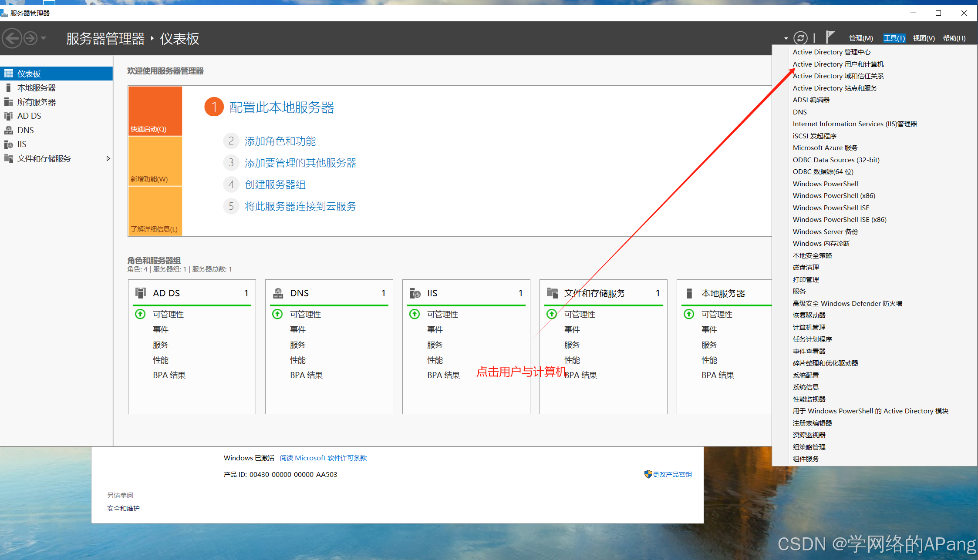Open dropdown arrow left of refresh icon

[786, 39]
